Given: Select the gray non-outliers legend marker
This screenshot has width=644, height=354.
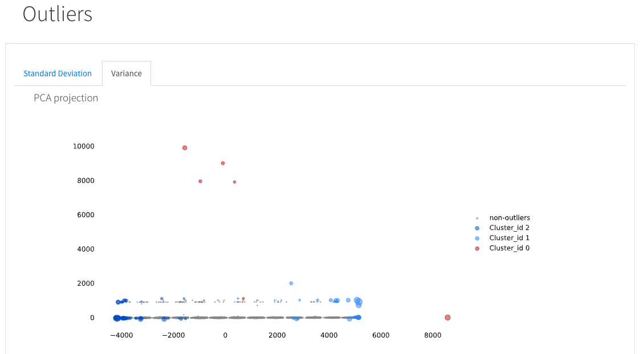Looking at the screenshot, I should point(476,217).
